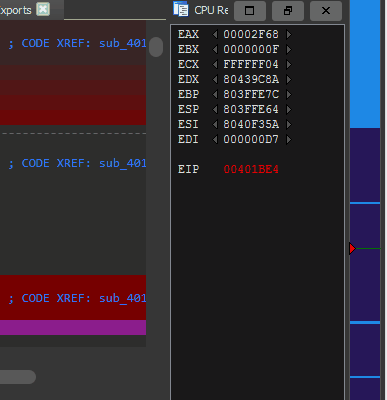
Task: Decrement the ESP register with the left arrow
Action: (x=215, y=109)
